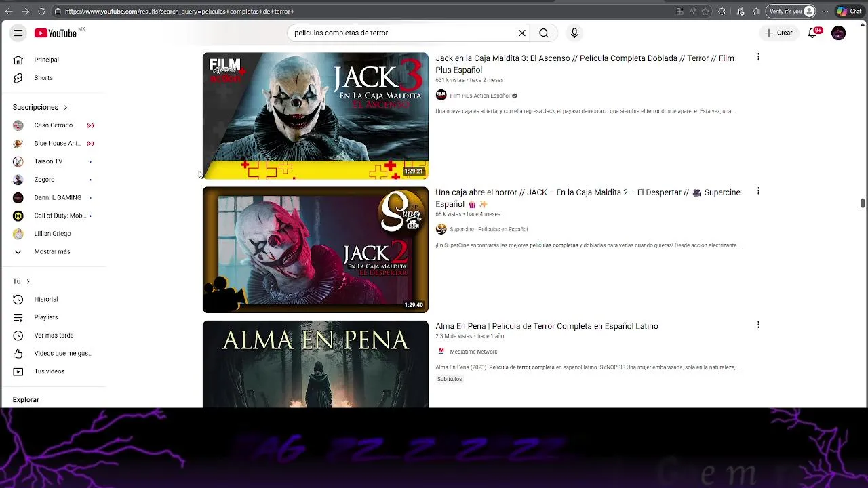Play the Alma En Pena thumbnail
Viewport: 868px width, 488px height.
315,364
